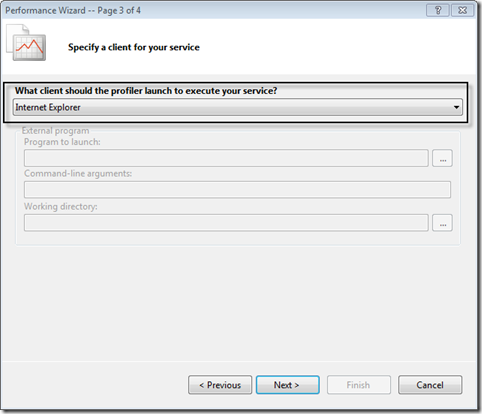Click the 'Specify a client for your service' heading
Image resolution: width=482 pixels, height=414 pixels.
134,47
